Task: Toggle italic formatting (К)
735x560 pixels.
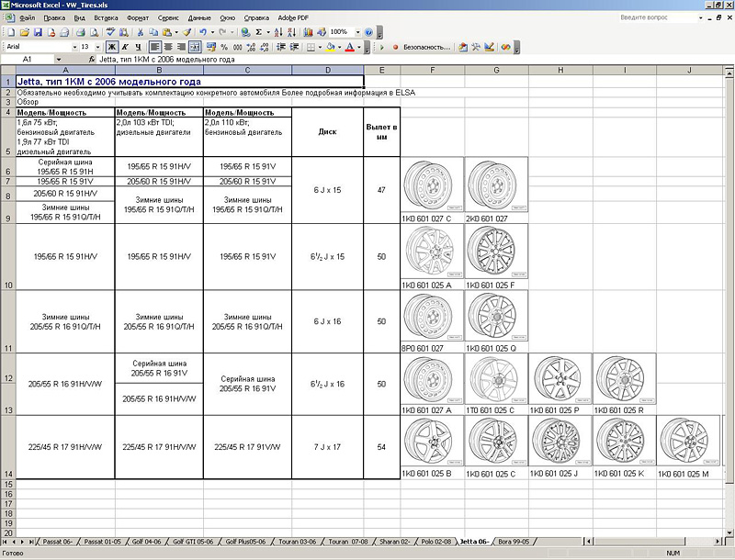Action: point(125,47)
